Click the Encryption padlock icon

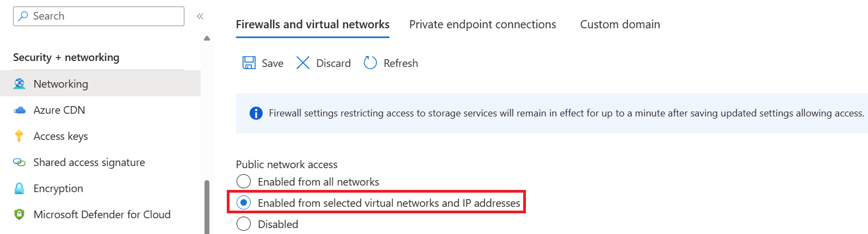click(20, 188)
